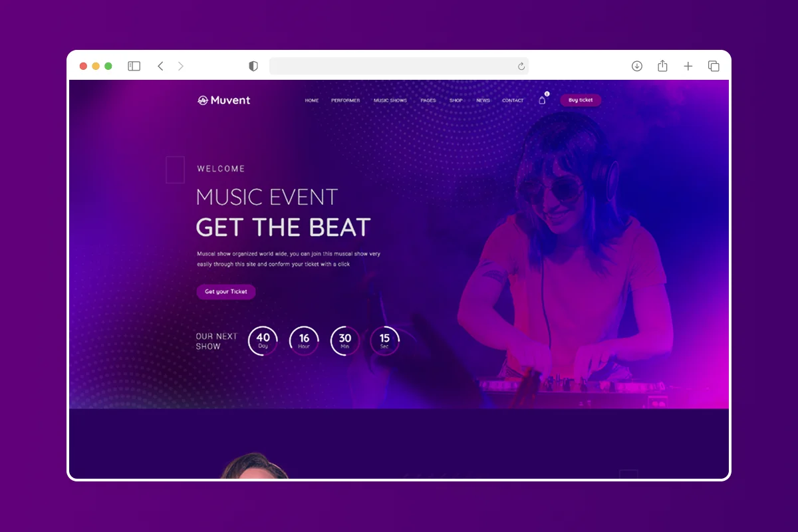798x532 pixels.
Task: Open the PERFORMER menu item
Action: (345, 100)
